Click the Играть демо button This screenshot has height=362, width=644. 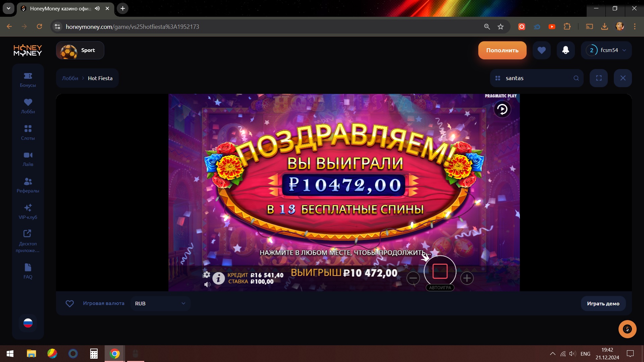tap(603, 303)
